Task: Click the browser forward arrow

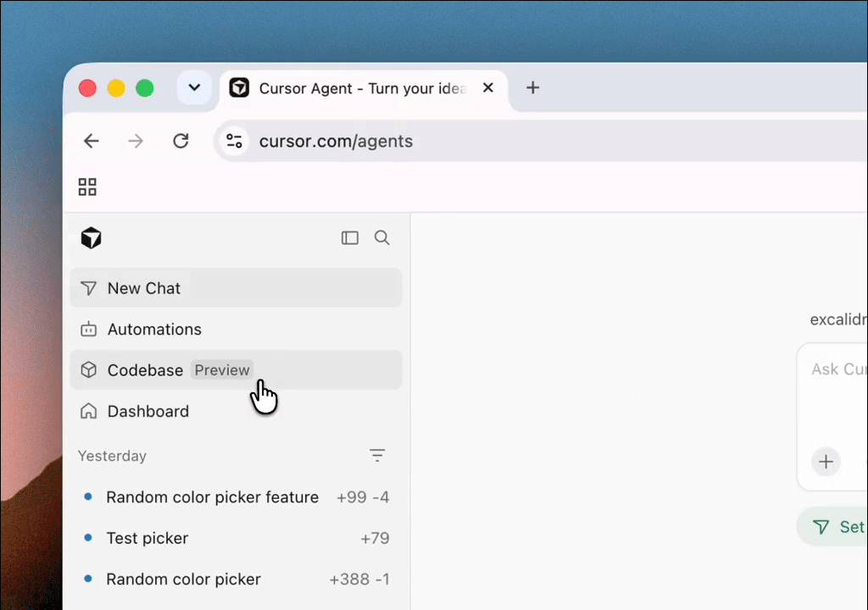Action: [136, 141]
